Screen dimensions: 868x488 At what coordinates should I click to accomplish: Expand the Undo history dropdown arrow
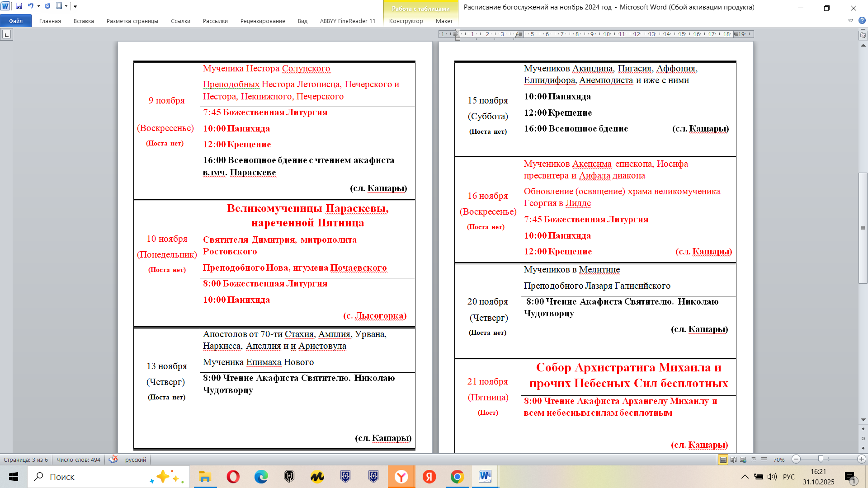coord(38,6)
